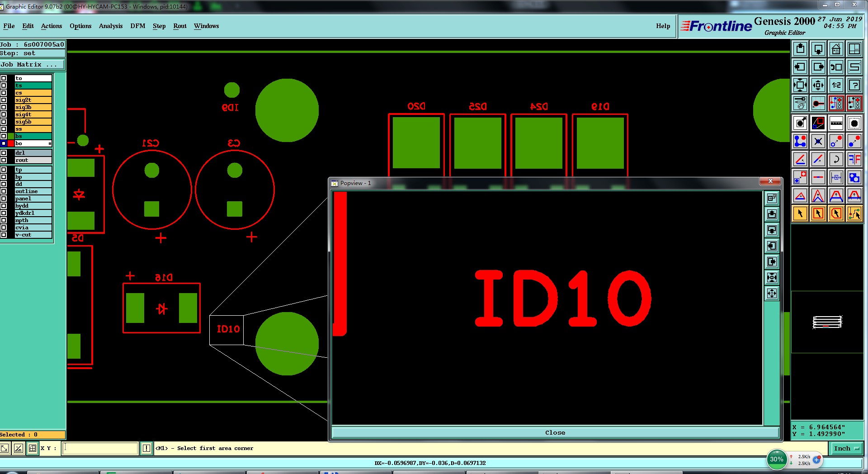Click the pan left arrow icon
Viewport: 868px width, 474px height.
tap(800, 67)
